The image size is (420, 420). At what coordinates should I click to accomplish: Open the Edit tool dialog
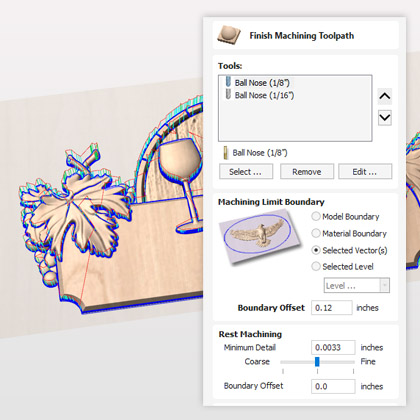coord(365,172)
